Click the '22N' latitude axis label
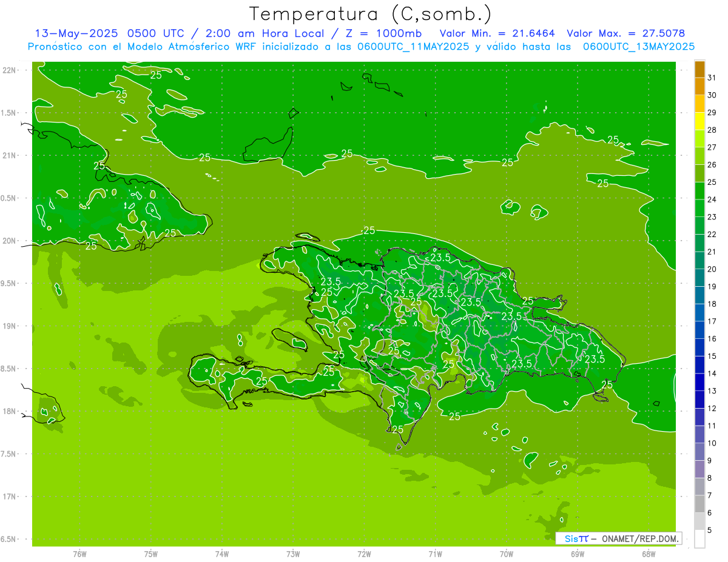This screenshot has width=728, height=562. click(x=10, y=70)
